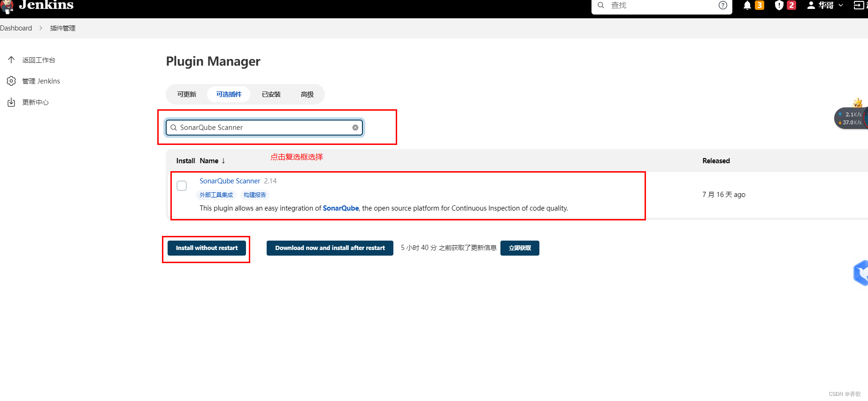Click the download icon for 更新中心
Viewport: 868px width, 401px height.
pyautogui.click(x=11, y=102)
